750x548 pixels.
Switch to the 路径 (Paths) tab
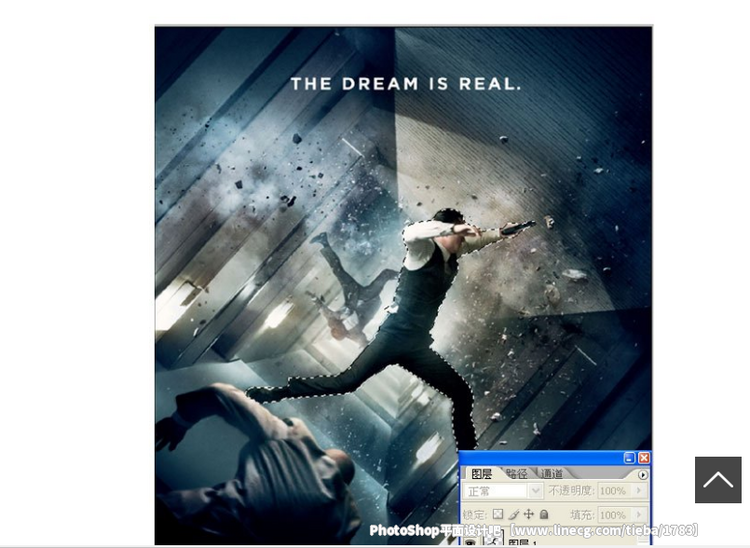[x=517, y=474]
